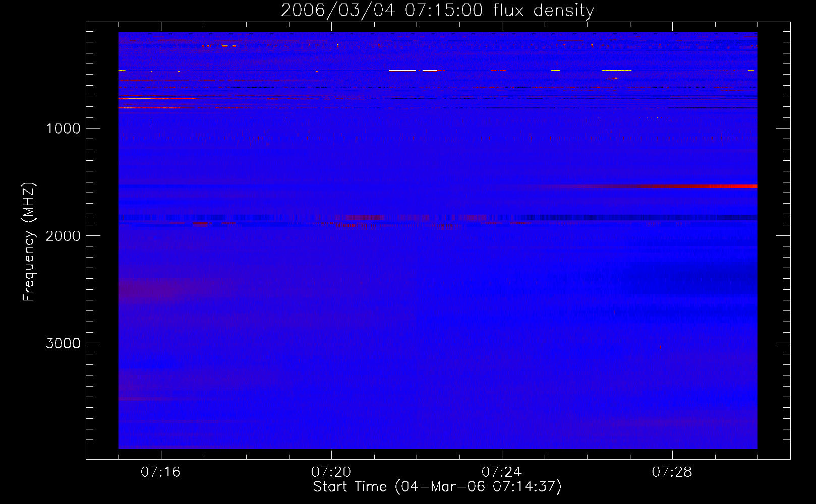
Task: Click the 'Frequency (MHZ)' axis label
Action: click(x=29, y=241)
